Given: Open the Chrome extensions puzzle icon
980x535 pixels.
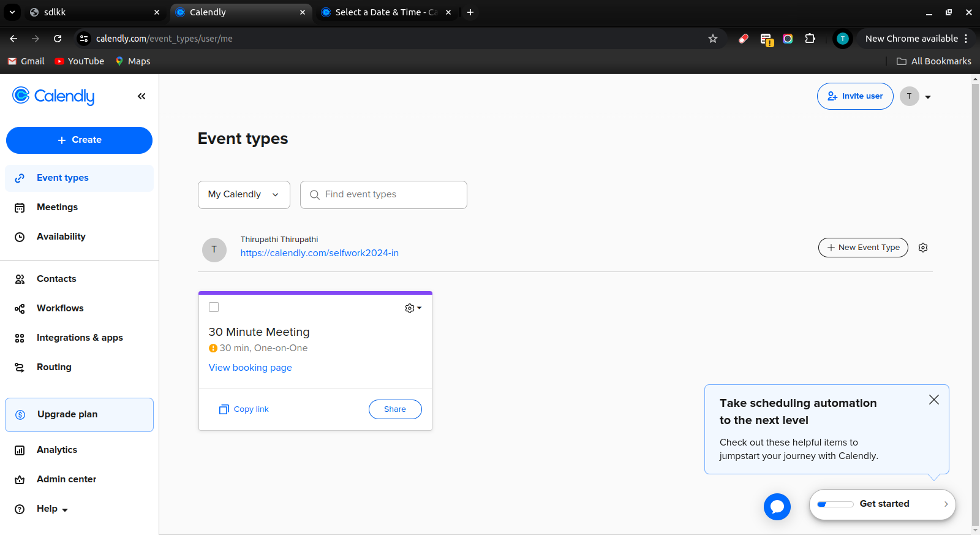Looking at the screenshot, I should [810, 39].
